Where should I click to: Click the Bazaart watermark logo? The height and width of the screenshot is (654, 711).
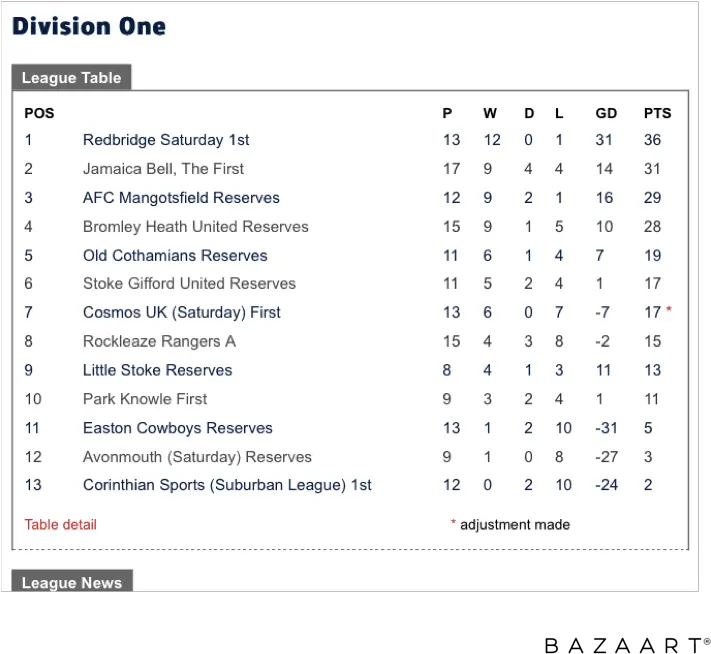coord(627,645)
